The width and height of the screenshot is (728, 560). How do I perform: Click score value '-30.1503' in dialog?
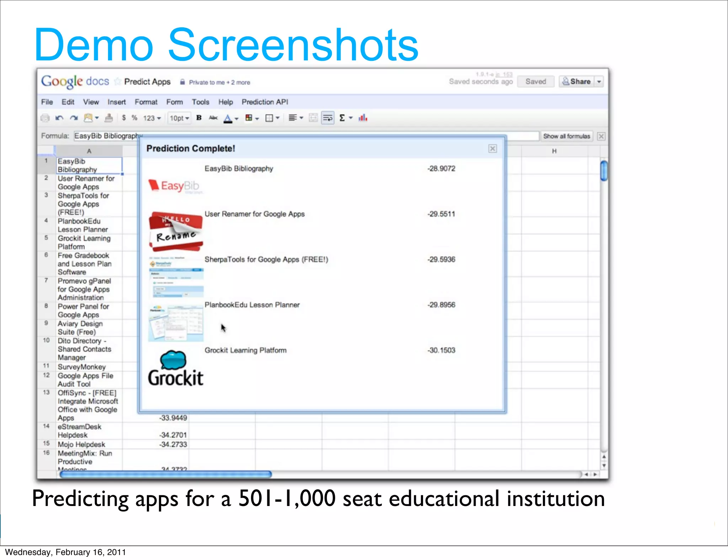coord(441,350)
